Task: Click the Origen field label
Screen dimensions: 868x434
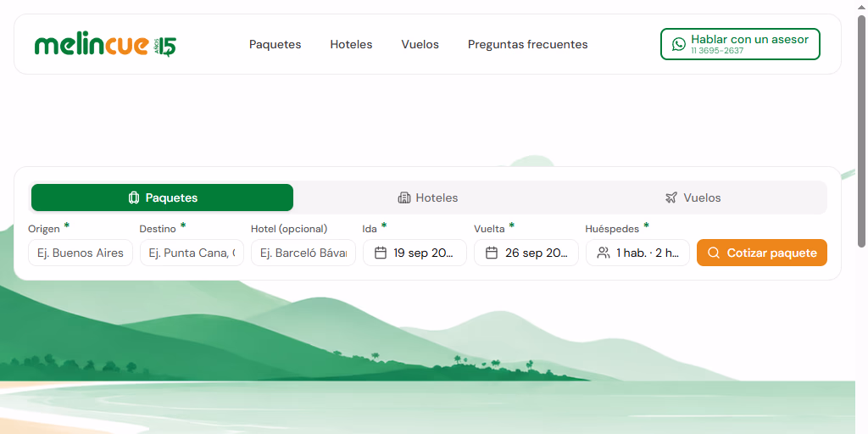Action: pyautogui.click(x=44, y=229)
